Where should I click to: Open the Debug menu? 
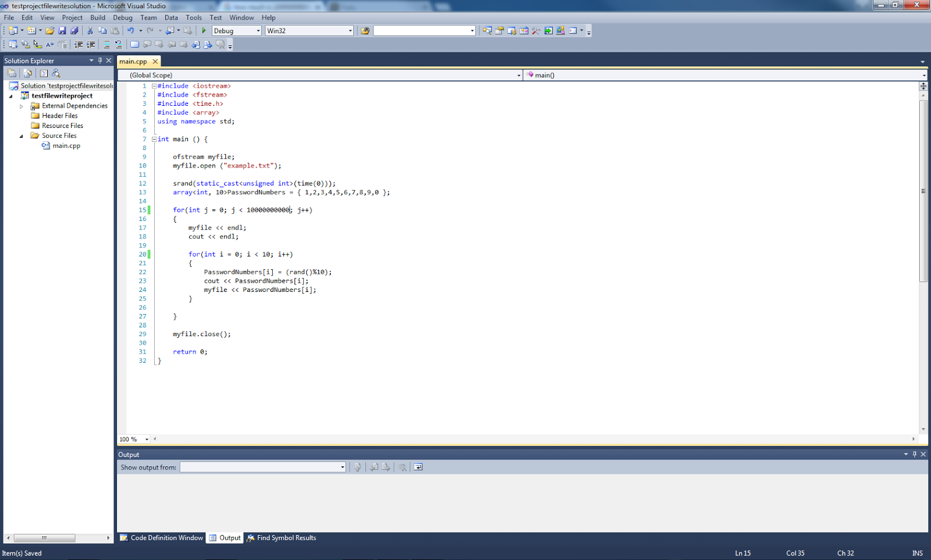122,17
